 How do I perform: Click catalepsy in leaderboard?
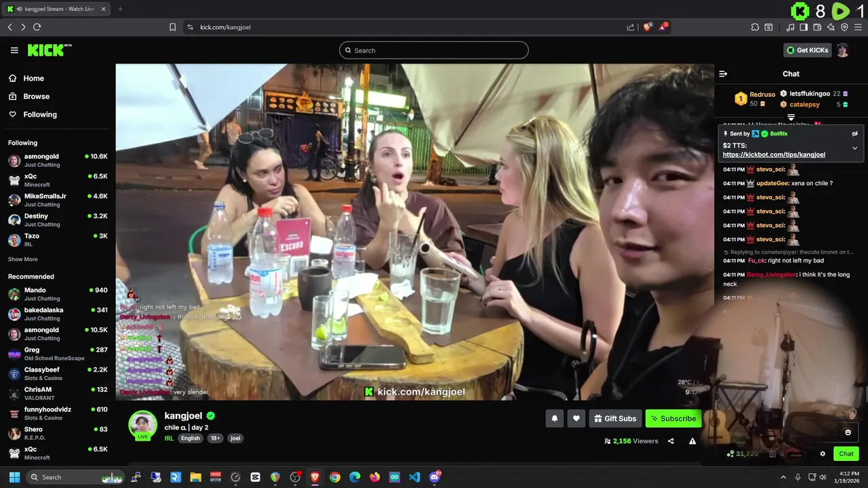point(804,104)
